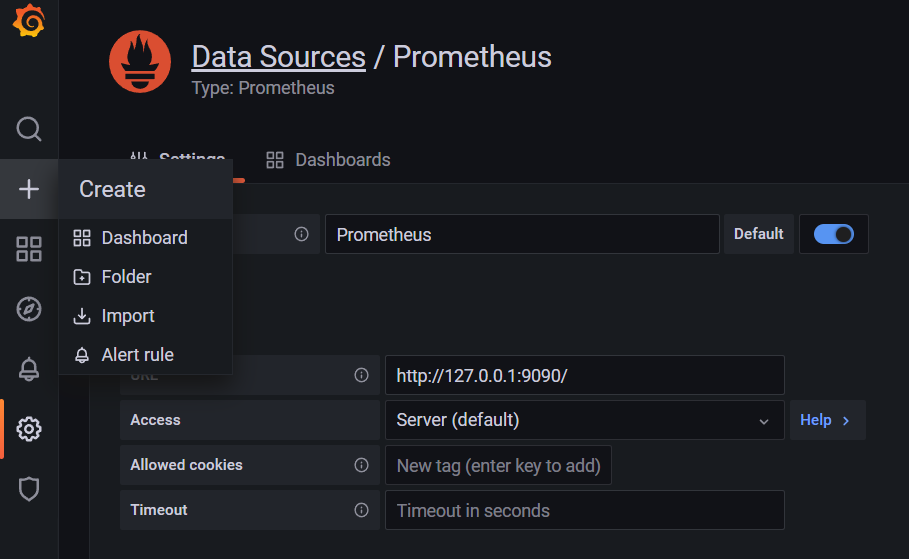Open the Configuration gear icon
This screenshot has width=909, height=559.
click(x=29, y=429)
